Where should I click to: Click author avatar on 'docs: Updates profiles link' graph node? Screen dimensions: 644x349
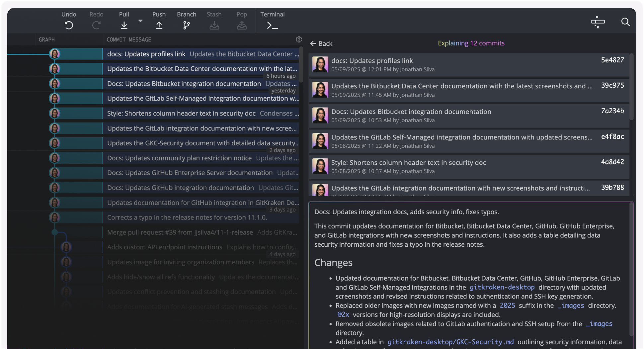(x=54, y=54)
